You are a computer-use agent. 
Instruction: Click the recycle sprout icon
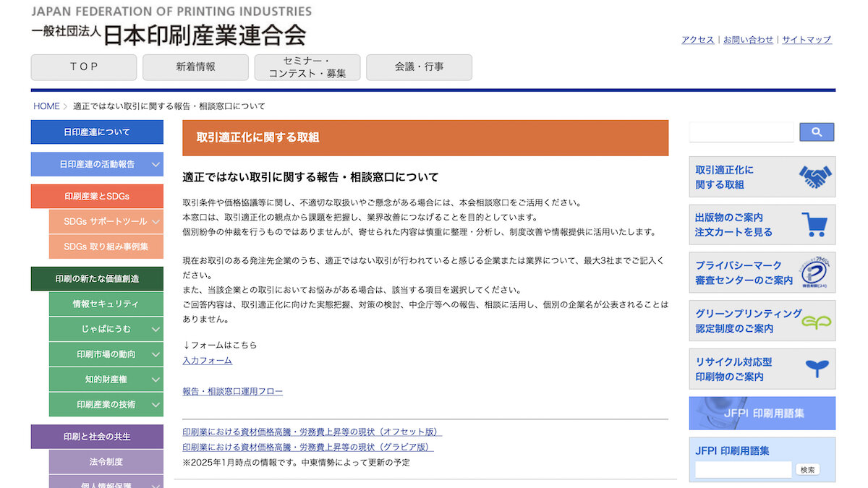[817, 369]
